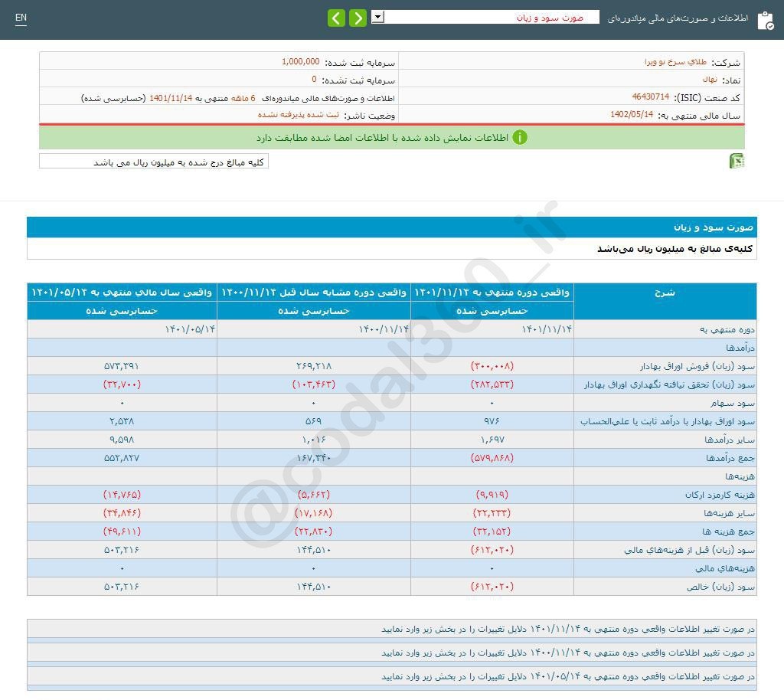Viewport: 784px width, 700px height.
Task: Click the registered capital value 1,000,000
Action: point(300,62)
